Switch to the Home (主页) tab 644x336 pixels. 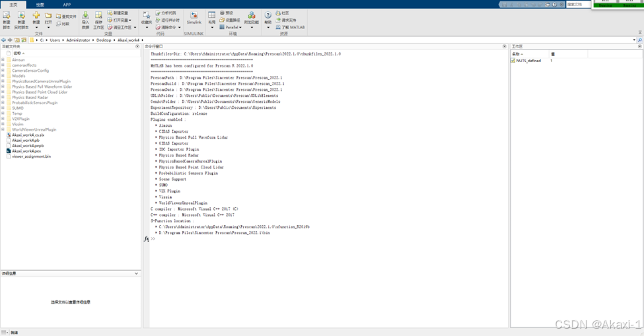pyautogui.click(x=14, y=5)
